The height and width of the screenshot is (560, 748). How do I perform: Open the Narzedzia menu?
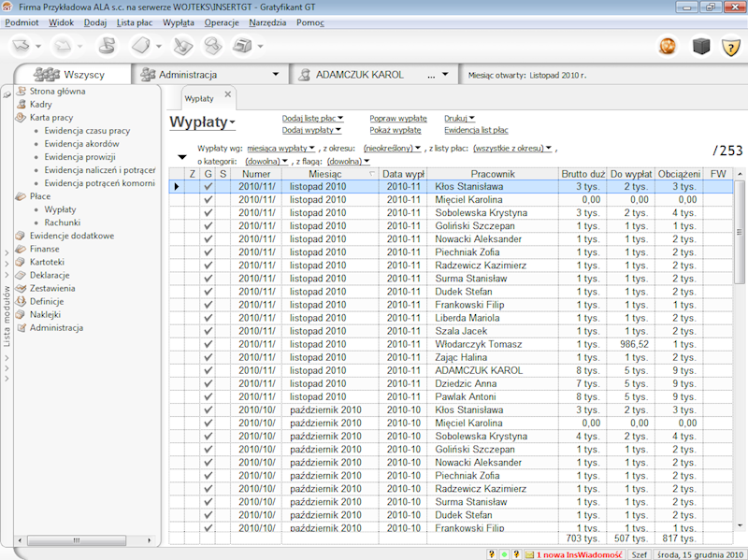(271, 23)
